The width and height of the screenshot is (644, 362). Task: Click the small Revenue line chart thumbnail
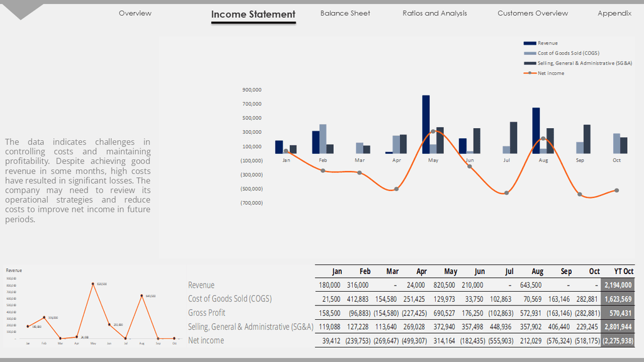click(x=94, y=307)
